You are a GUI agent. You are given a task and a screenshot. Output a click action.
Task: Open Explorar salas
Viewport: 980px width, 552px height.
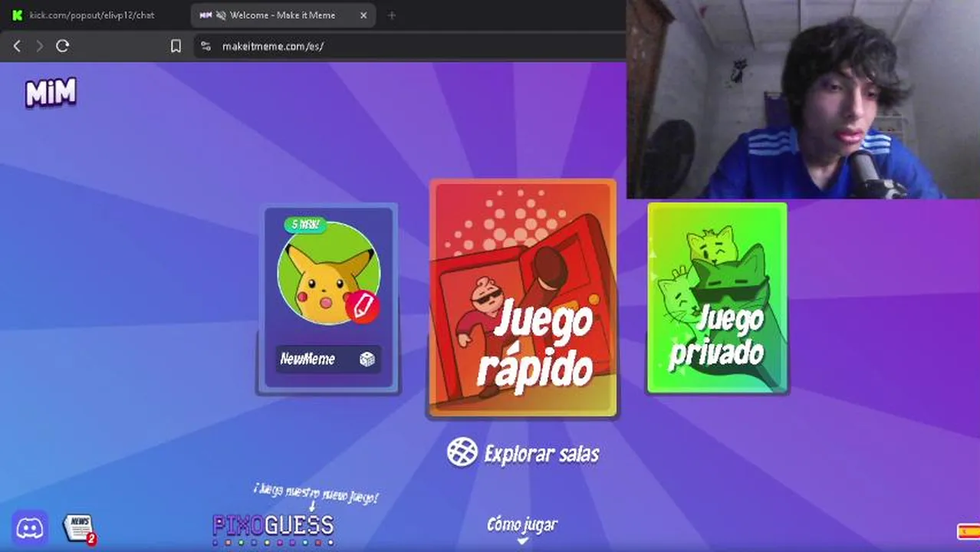(523, 453)
